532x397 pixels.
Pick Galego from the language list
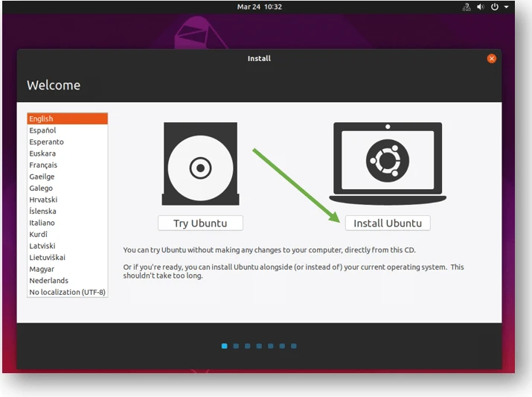[x=67, y=188]
